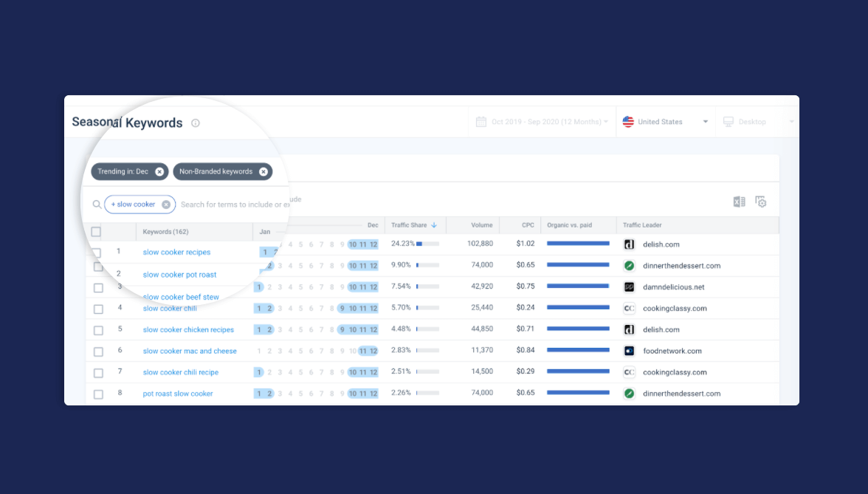
Task: Click the Organic vs. paid bar for row one
Action: (577, 244)
